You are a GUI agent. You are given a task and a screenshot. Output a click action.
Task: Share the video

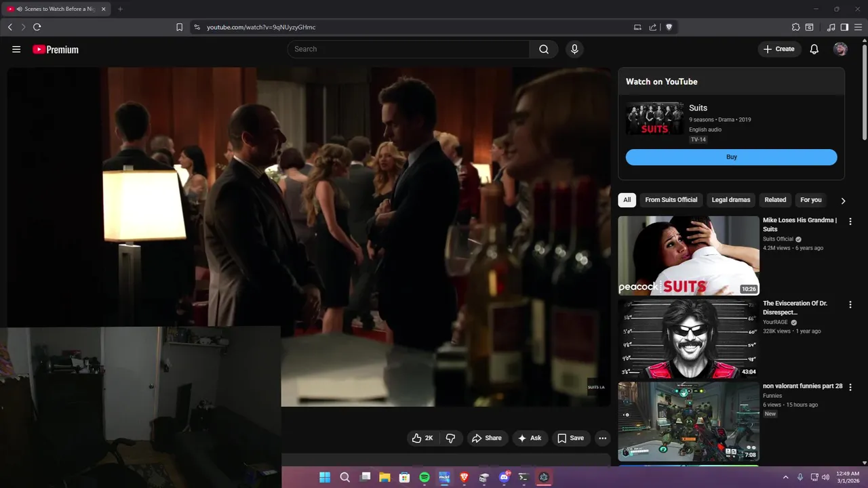[487, 438]
